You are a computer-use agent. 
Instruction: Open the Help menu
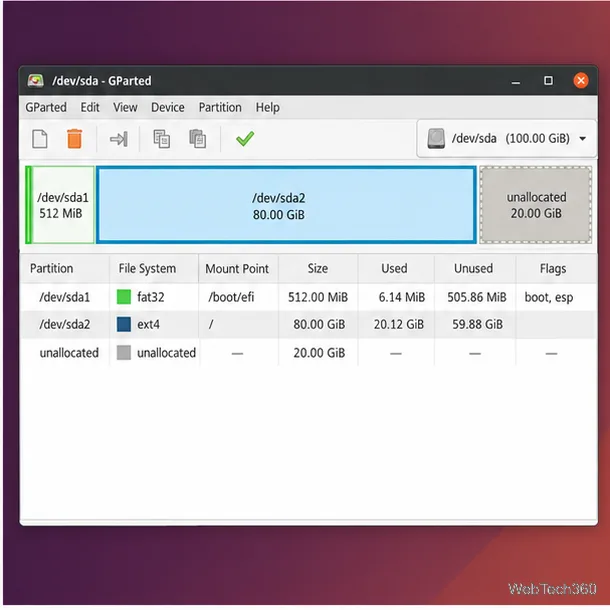coord(268,107)
